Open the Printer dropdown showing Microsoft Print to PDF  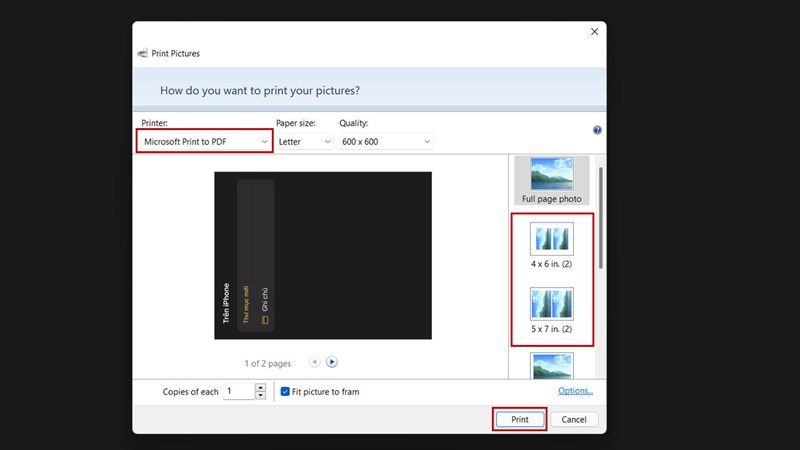tap(205, 141)
